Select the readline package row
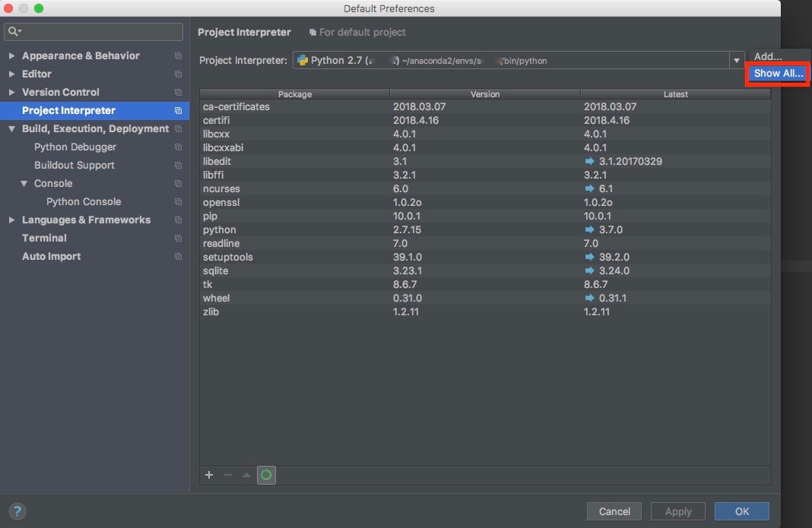The width and height of the screenshot is (812, 528). coord(485,243)
